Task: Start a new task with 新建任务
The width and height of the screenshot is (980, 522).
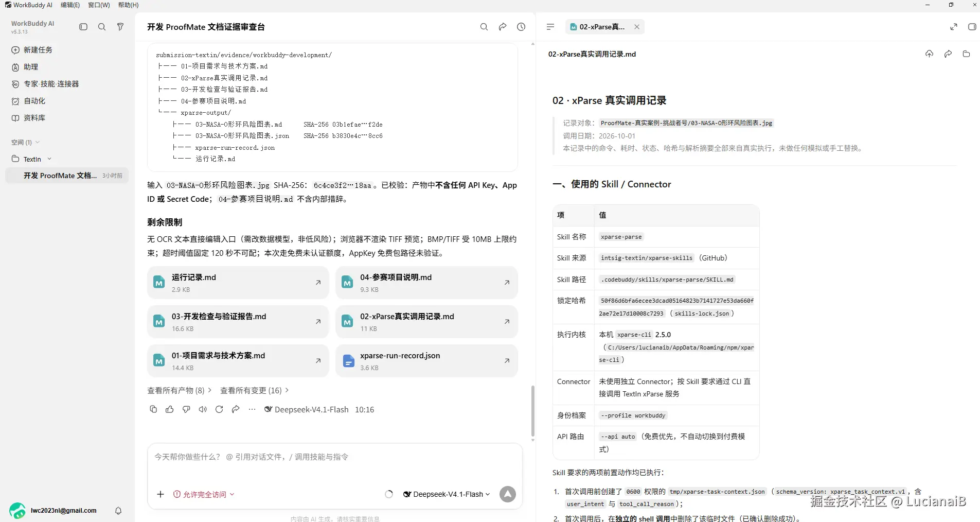Action: 32,50
